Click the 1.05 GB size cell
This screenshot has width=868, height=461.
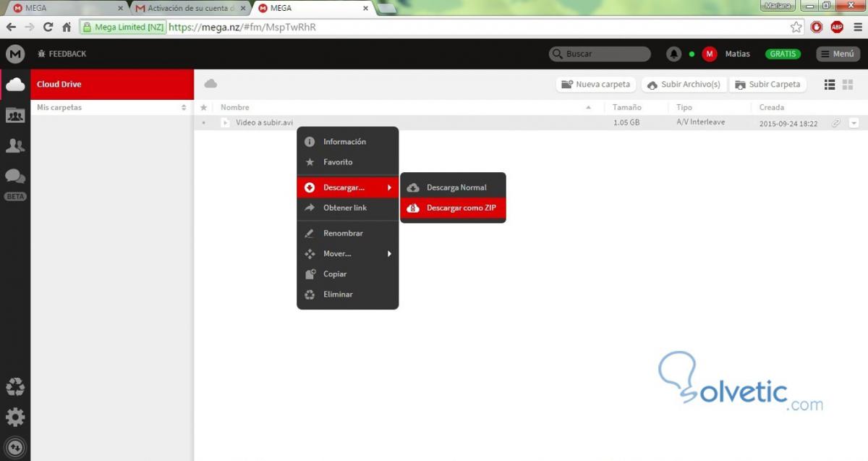tap(626, 123)
